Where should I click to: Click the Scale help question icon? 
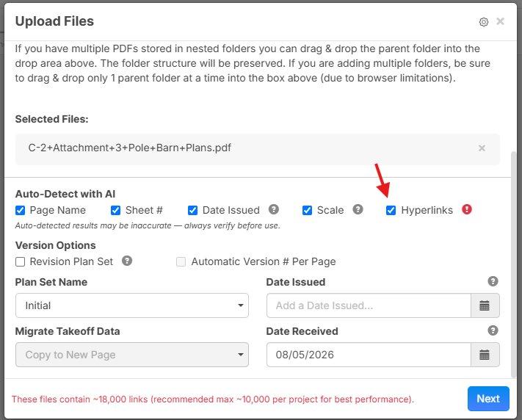pos(358,209)
